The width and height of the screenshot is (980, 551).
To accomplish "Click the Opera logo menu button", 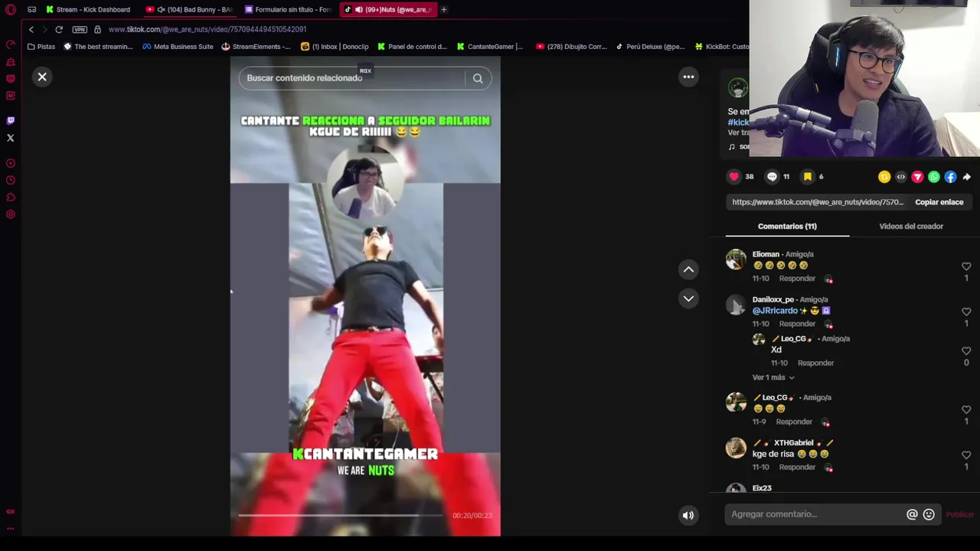I will pos(11,9).
